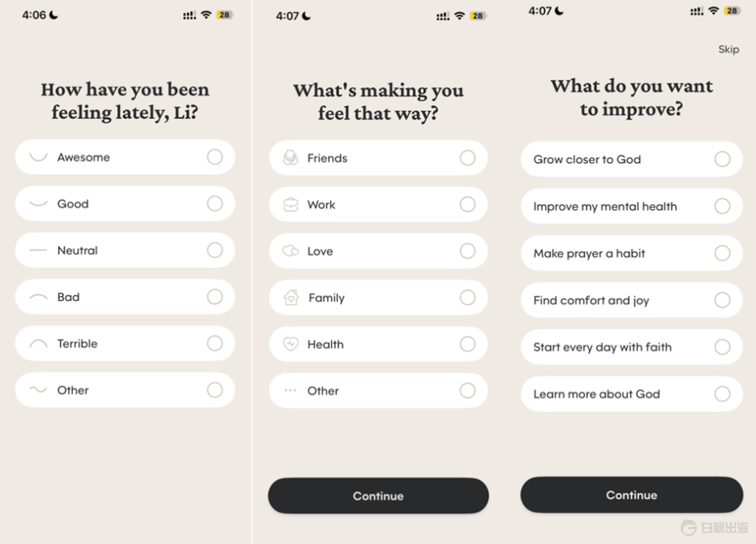
Task: Select Grow closer to God radio
Action: 722,159
